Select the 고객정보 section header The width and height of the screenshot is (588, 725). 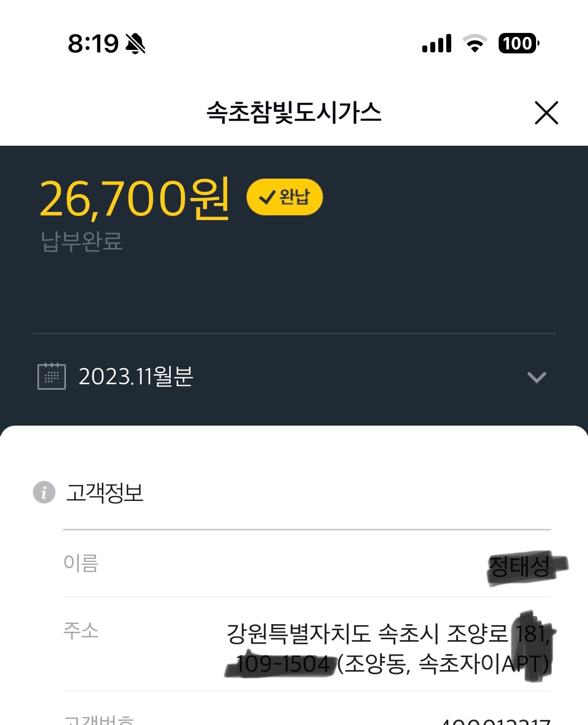click(x=105, y=493)
